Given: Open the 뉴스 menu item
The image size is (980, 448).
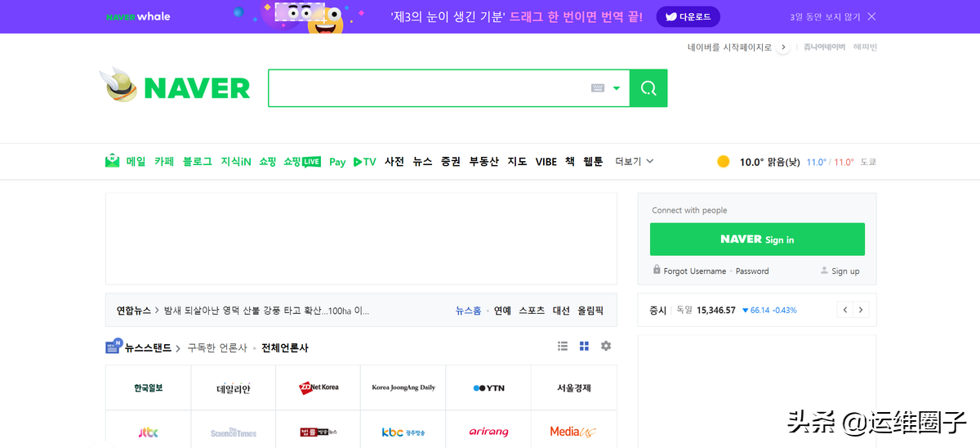Looking at the screenshot, I should click(422, 162).
